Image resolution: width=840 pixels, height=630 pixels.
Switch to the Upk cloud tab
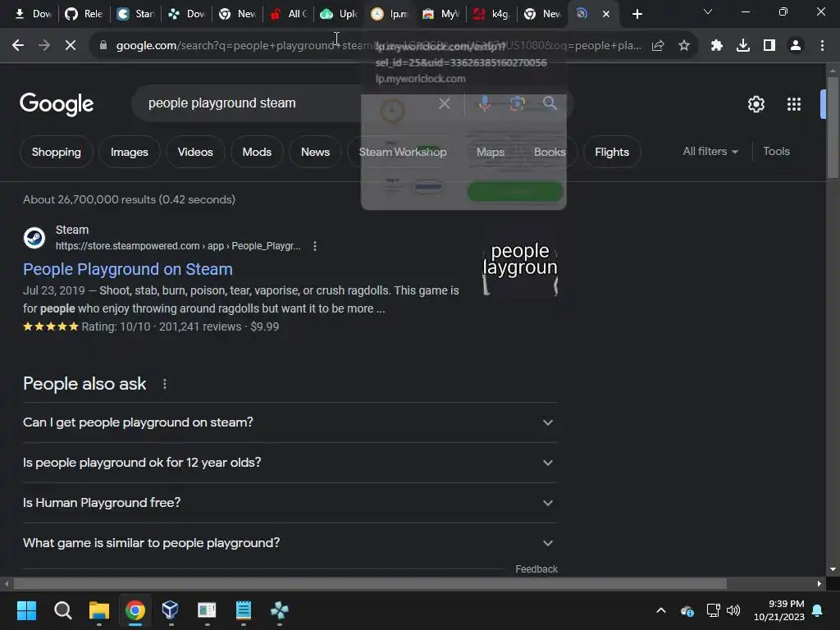click(x=339, y=14)
